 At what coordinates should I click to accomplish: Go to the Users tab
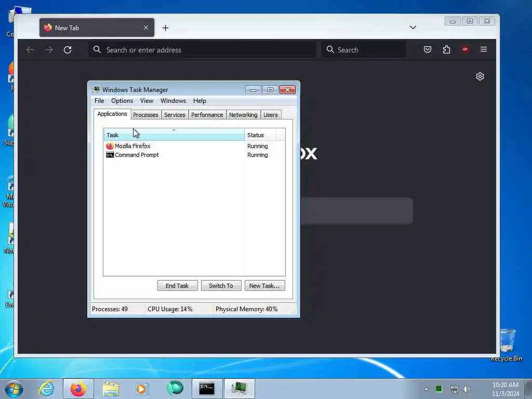270,115
